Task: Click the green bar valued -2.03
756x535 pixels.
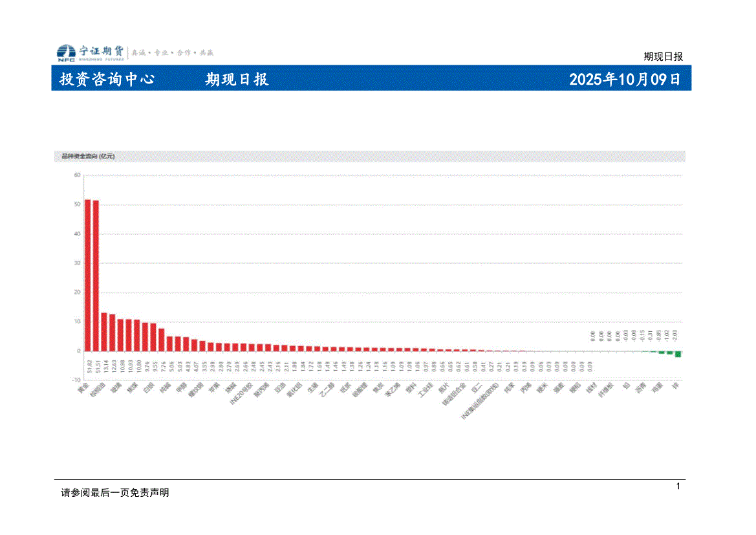Action: click(678, 354)
